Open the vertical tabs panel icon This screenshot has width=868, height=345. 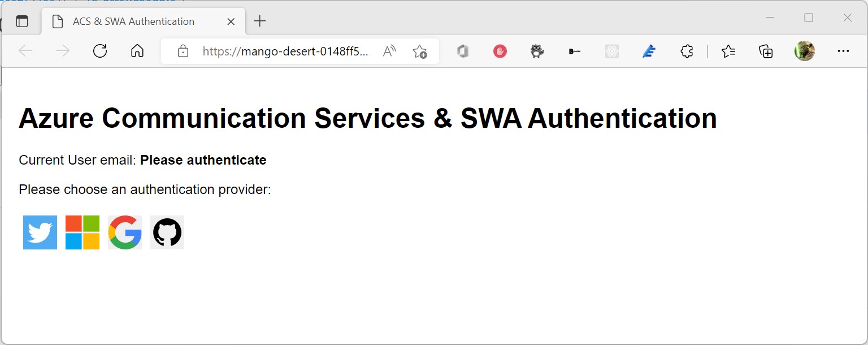22,21
